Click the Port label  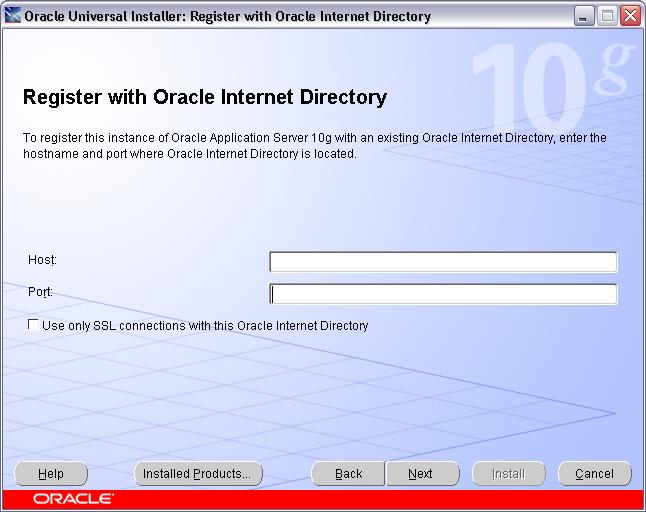click(40, 292)
